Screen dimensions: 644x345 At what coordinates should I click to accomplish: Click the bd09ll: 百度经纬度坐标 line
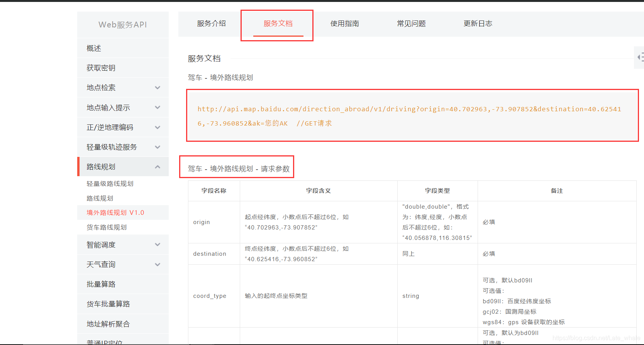pos(517,301)
